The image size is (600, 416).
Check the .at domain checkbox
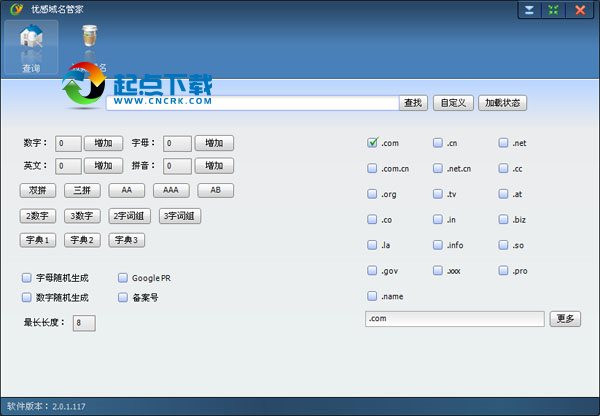point(504,194)
